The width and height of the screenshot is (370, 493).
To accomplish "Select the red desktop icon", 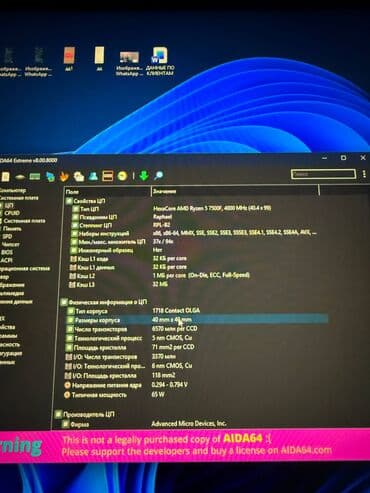I will click(69, 59).
